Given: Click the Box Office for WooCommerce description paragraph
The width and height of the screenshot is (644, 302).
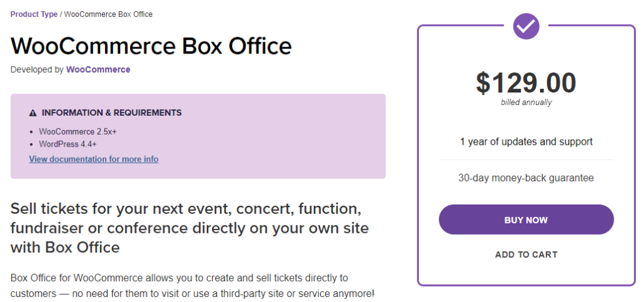Looking at the screenshot, I should pyautogui.click(x=192, y=286).
